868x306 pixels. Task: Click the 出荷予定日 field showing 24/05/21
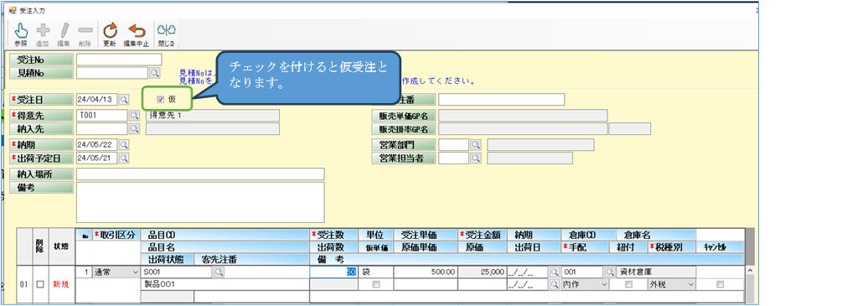tap(97, 158)
